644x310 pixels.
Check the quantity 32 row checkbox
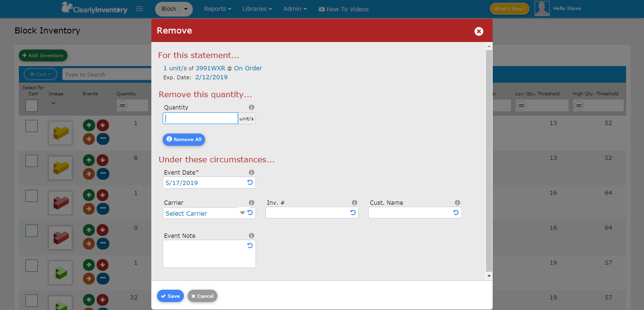coord(32,301)
